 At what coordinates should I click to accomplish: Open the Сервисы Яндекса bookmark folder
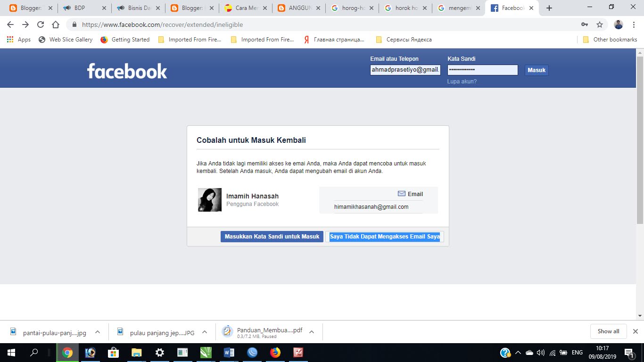(x=404, y=40)
